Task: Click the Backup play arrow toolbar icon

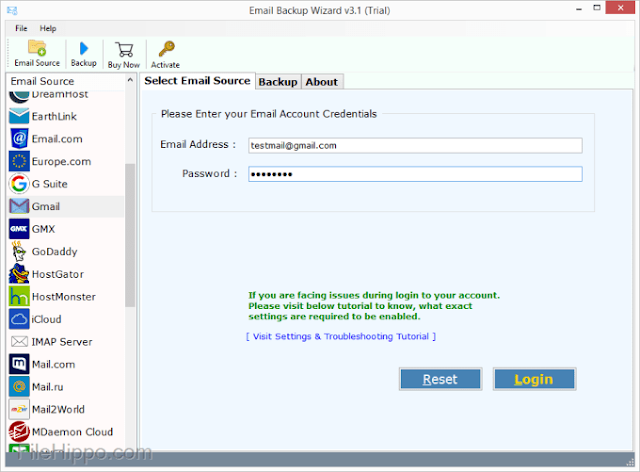Action: (x=84, y=49)
